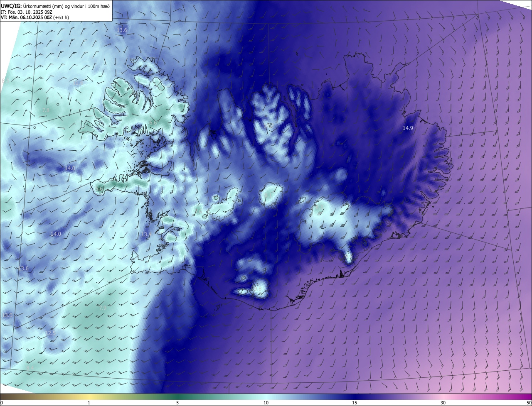Click the colour scale tick label 0
The image size is (532, 406).
tap(2, 403)
